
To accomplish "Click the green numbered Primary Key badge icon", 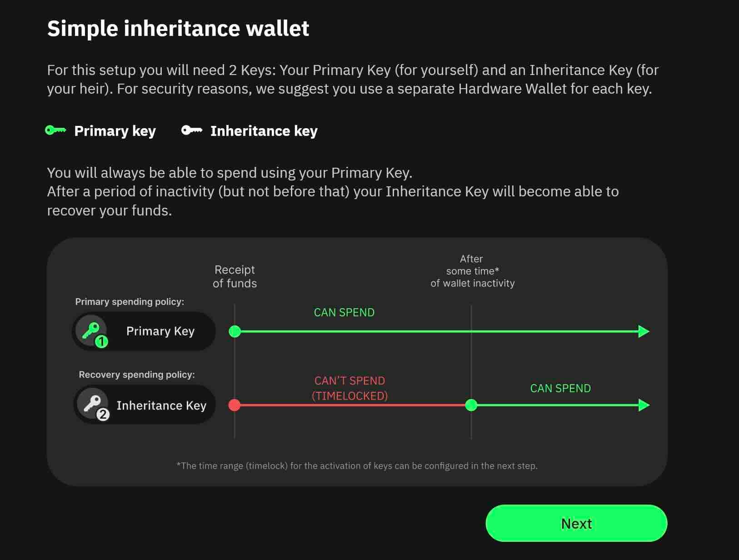I will pos(92,331).
